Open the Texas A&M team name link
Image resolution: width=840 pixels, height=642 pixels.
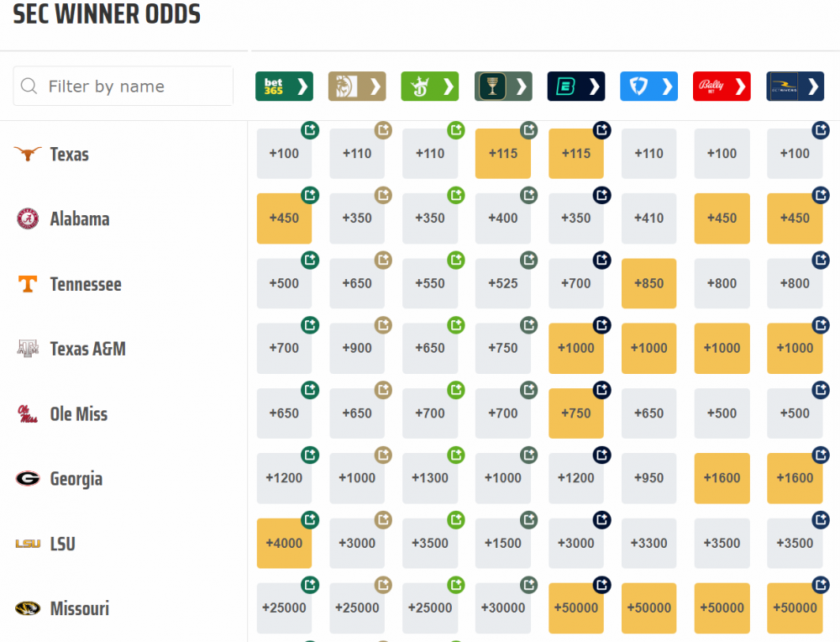point(87,349)
